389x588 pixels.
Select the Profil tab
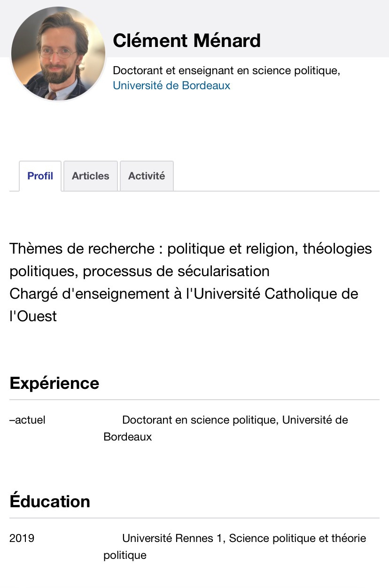(x=40, y=176)
